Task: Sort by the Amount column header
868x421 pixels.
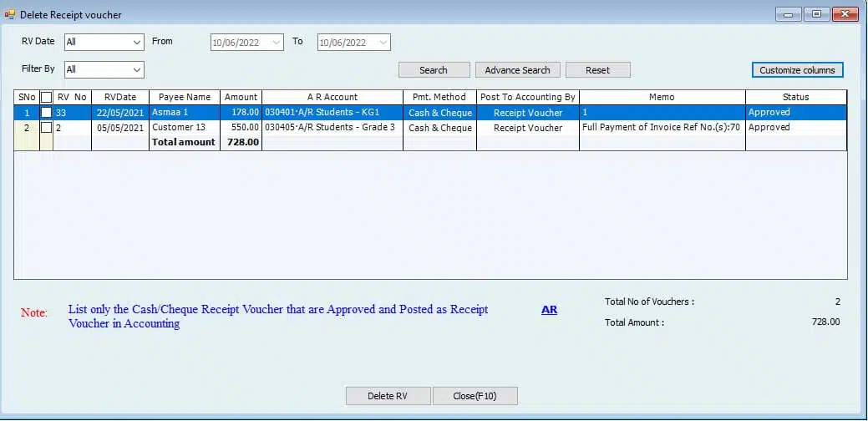Action: point(241,97)
